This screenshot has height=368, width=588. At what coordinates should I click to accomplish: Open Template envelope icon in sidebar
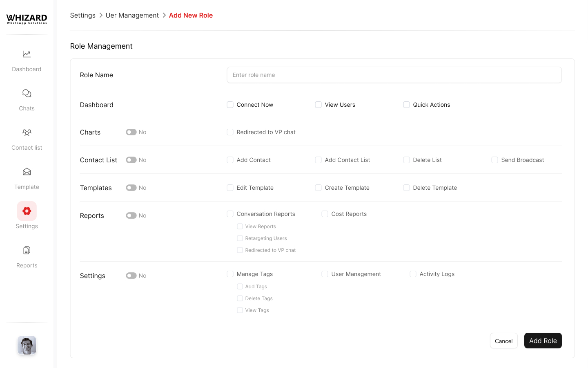(x=27, y=172)
